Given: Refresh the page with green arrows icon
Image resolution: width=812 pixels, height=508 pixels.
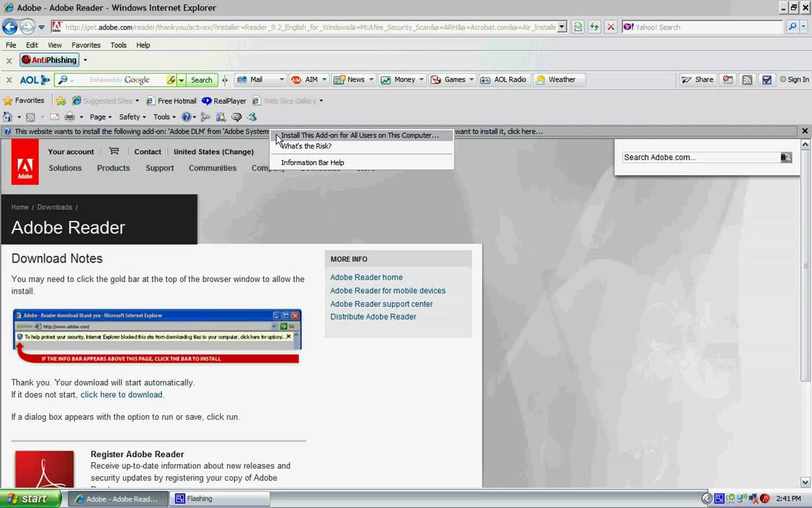Looking at the screenshot, I should 594,27.
